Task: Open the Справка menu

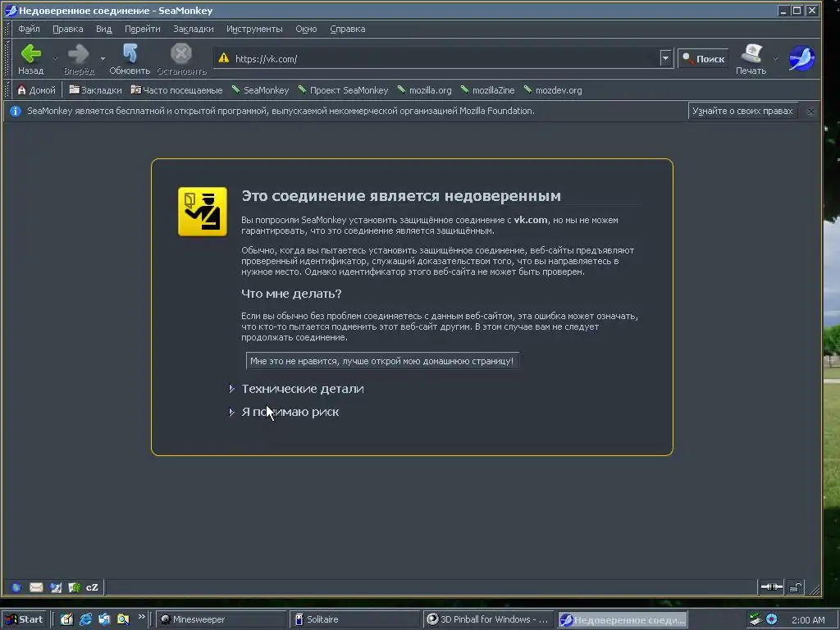Action: pos(348,29)
